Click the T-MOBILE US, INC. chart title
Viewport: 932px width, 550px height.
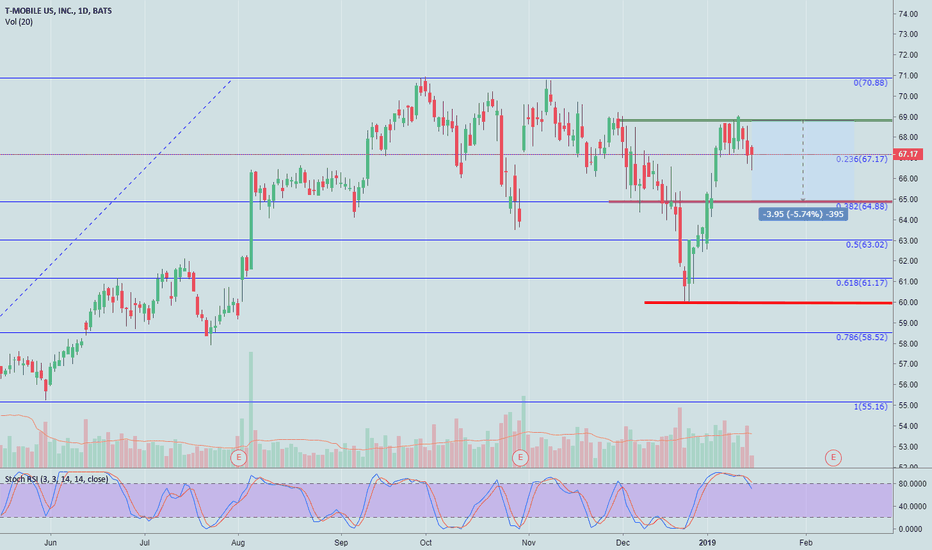pos(58,11)
